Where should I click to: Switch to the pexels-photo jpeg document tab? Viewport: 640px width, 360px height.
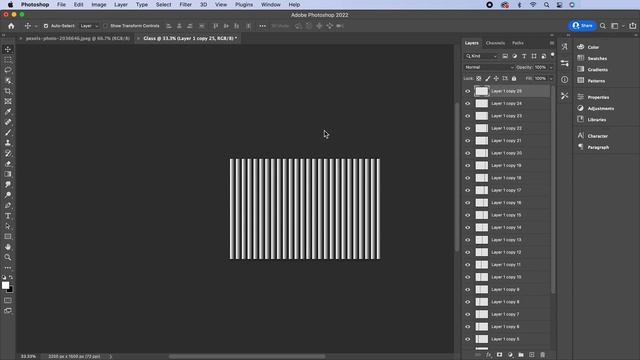pyautogui.click(x=78, y=38)
